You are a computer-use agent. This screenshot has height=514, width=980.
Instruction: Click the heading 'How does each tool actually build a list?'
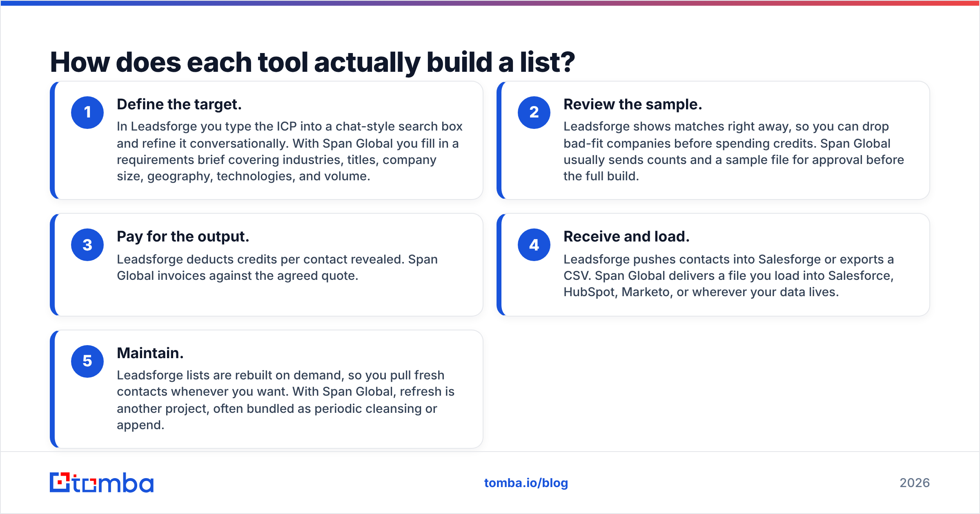pos(312,62)
